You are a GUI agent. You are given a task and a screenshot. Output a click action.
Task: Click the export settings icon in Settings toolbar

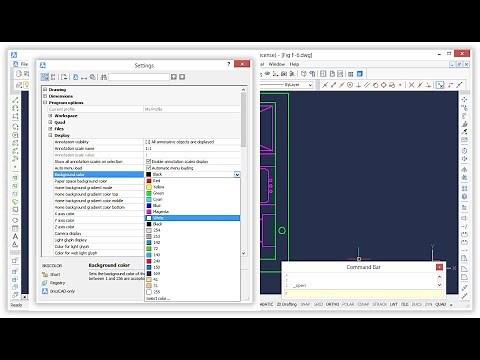pyautogui.click(x=64, y=77)
